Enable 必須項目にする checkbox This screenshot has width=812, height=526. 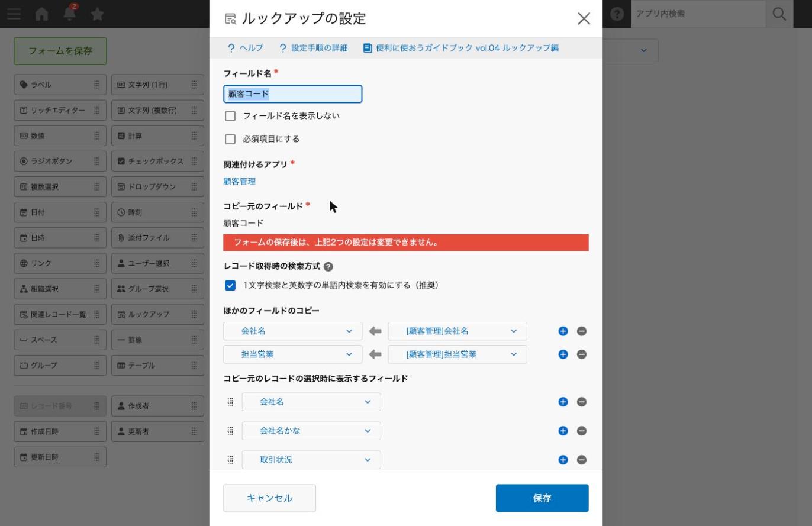point(230,139)
